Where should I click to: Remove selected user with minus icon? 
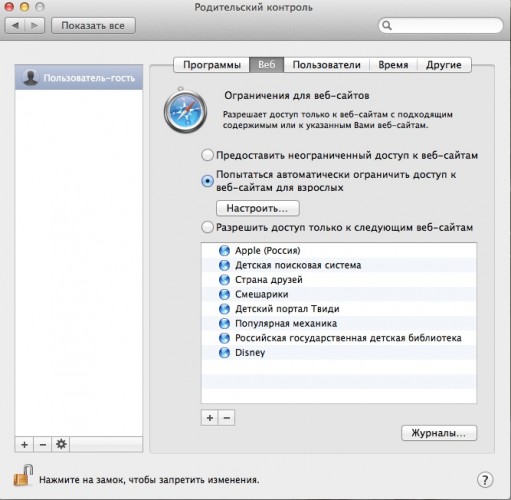[x=43, y=445]
